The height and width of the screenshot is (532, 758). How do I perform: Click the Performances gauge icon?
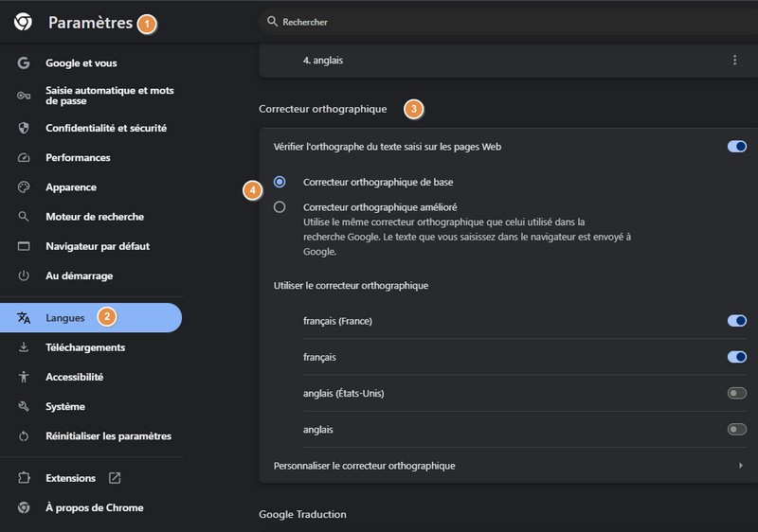(25, 158)
